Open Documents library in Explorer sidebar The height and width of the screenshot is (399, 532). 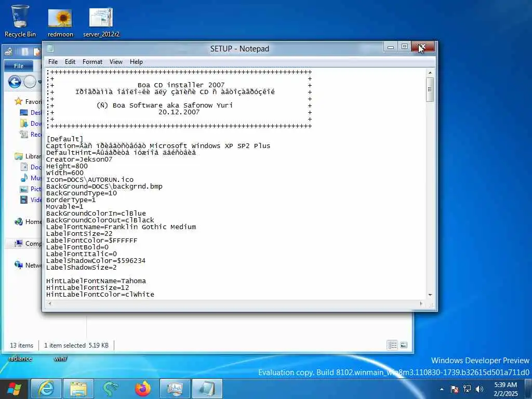[x=31, y=167]
